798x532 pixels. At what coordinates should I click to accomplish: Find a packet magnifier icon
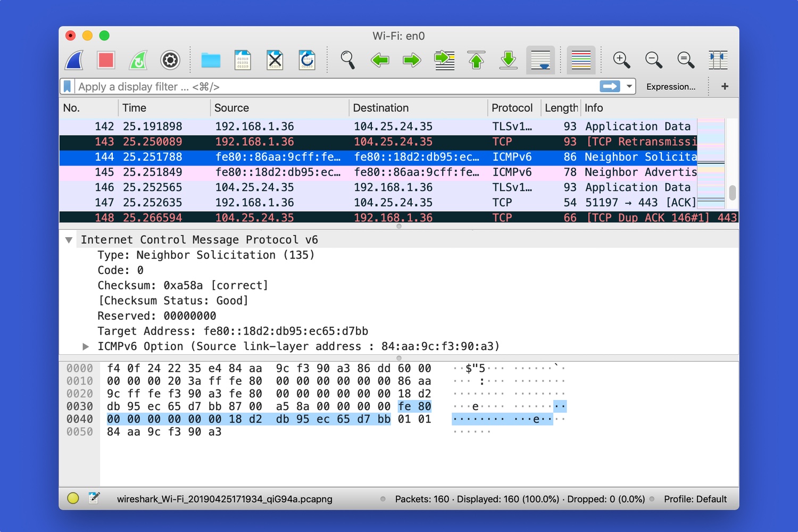(347, 60)
